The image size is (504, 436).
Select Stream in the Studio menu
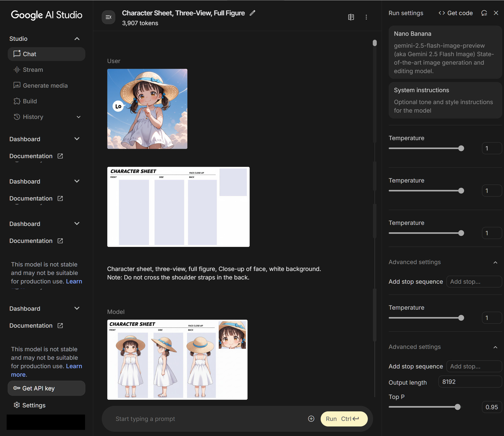(x=33, y=70)
